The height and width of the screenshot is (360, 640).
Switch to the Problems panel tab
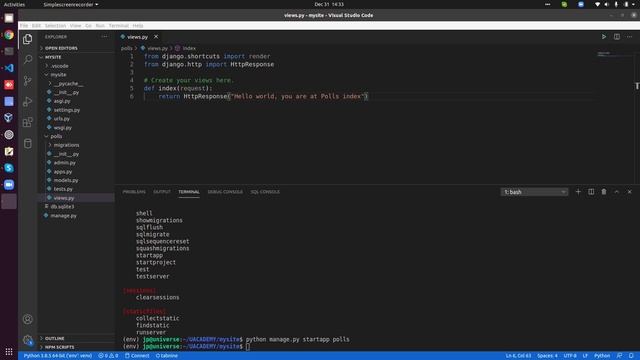[x=134, y=192]
